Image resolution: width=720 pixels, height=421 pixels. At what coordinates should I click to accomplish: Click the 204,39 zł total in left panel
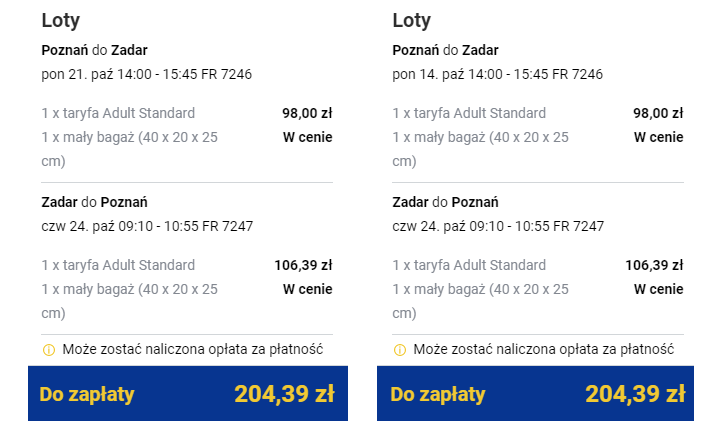point(284,394)
